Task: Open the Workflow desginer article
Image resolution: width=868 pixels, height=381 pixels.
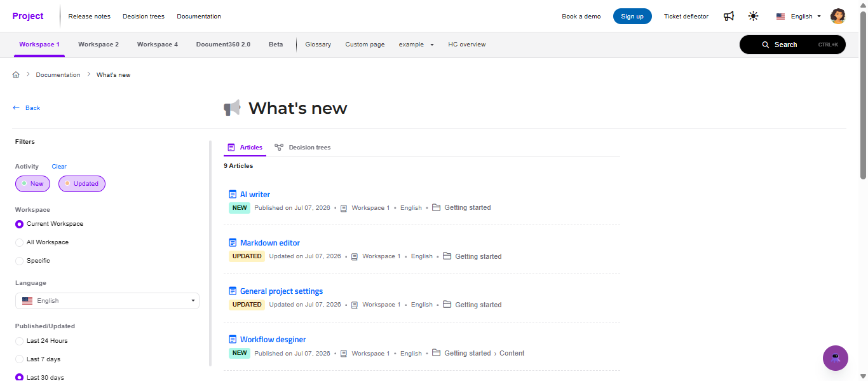Action: tap(273, 340)
